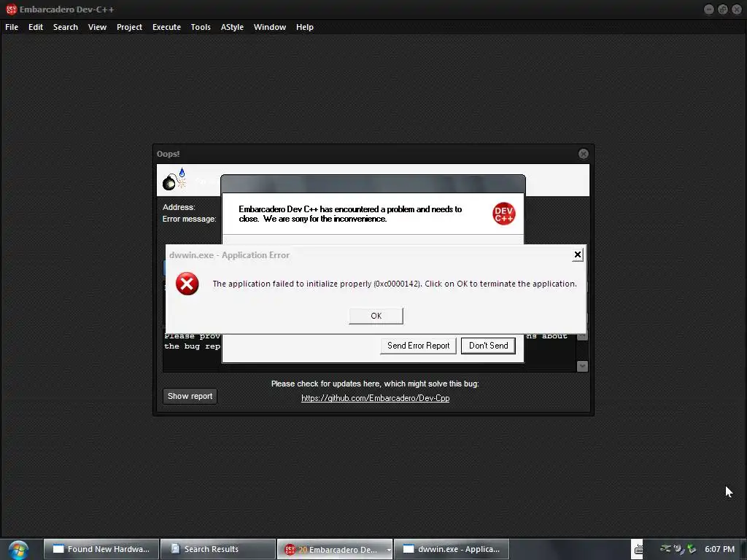Click the taskbar clock showing 6:07 PM
Image resolution: width=747 pixels, height=560 pixels.
[x=719, y=549]
